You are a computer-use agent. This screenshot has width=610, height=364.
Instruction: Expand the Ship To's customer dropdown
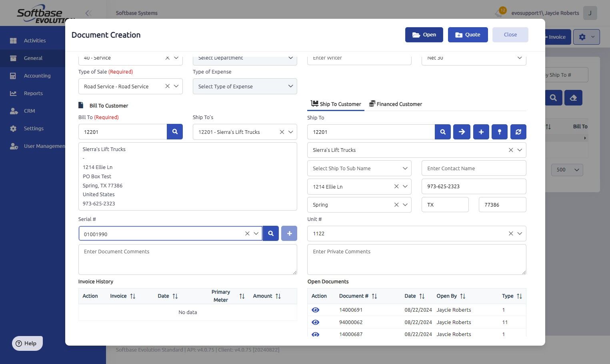[x=291, y=132]
